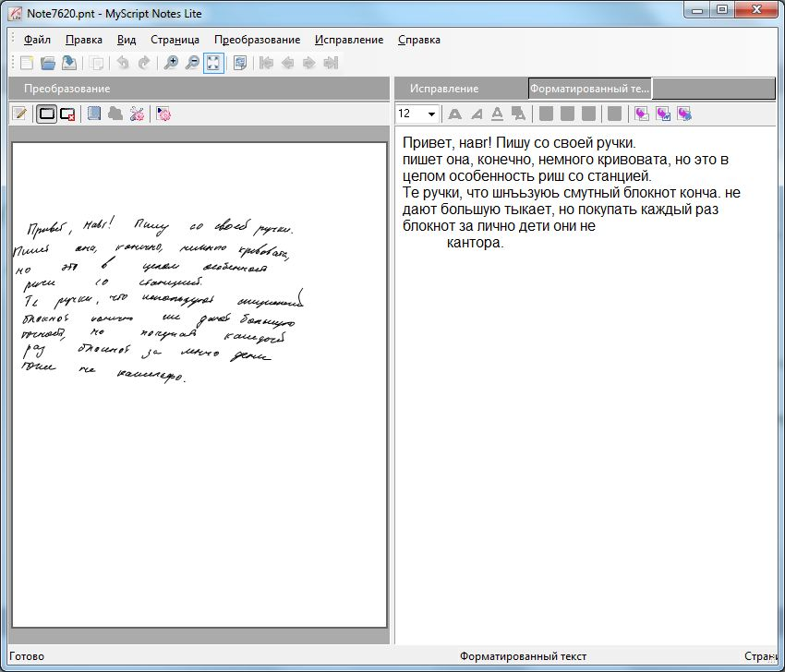Zoom out with the magnifier minus icon

click(192, 63)
